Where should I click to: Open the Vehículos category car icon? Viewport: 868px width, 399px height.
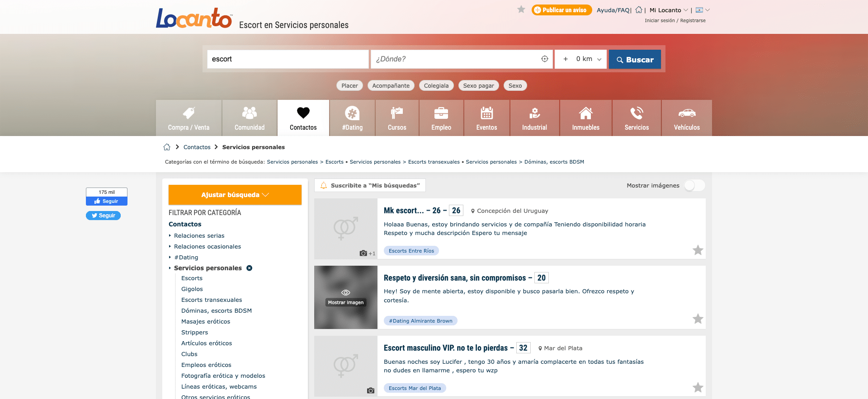687,113
